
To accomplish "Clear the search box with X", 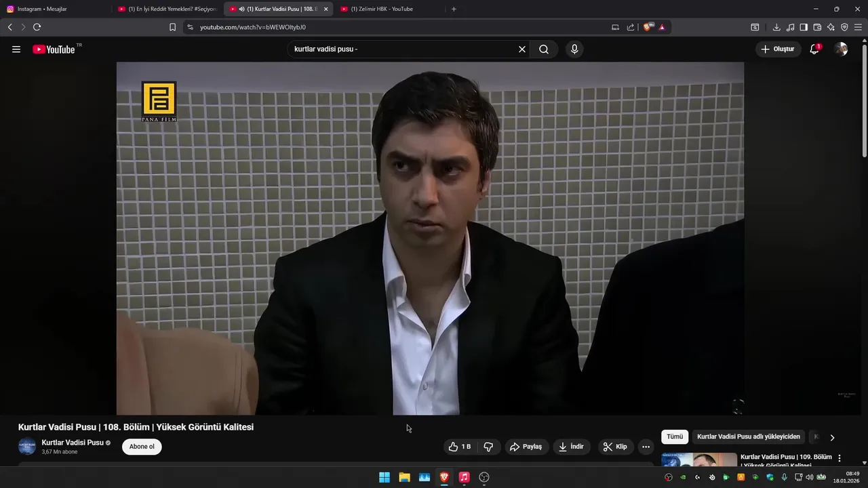I will (522, 49).
